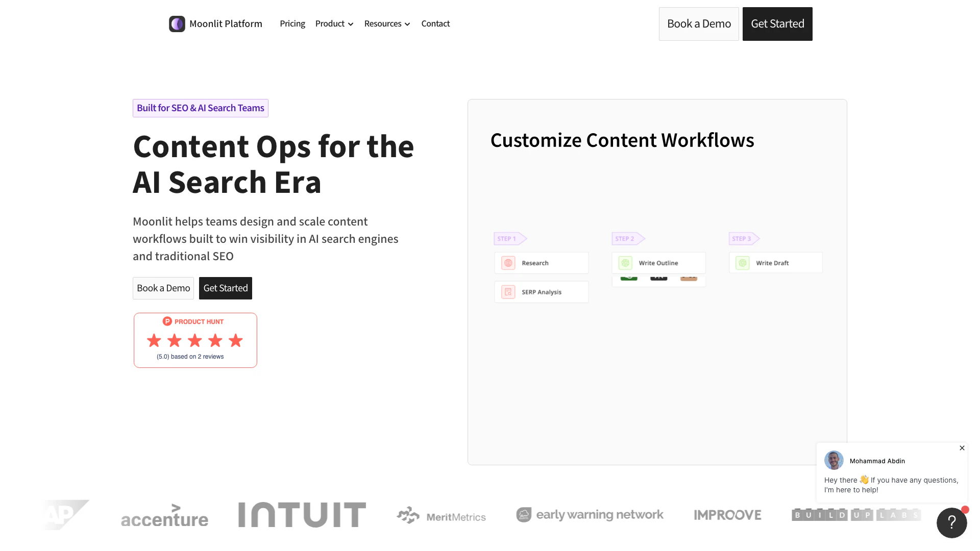The image size is (980, 551).
Task: Click the Research step globe icon
Action: [508, 263]
